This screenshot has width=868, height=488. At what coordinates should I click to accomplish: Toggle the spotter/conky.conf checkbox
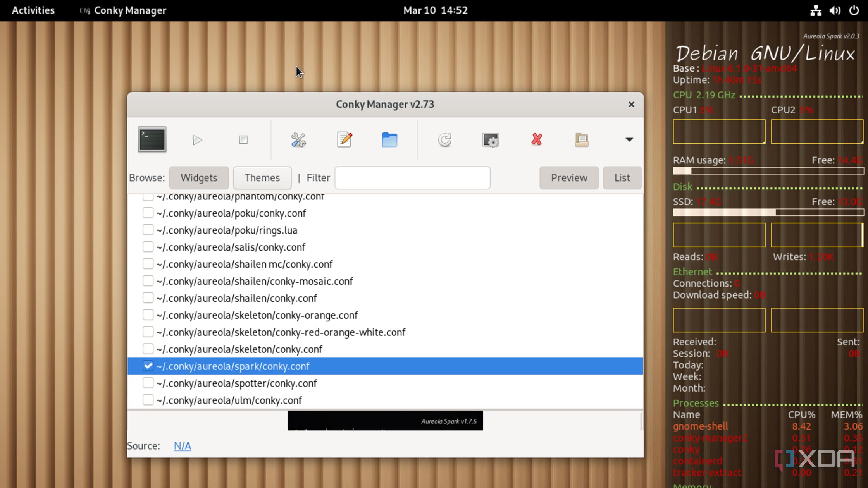click(148, 383)
